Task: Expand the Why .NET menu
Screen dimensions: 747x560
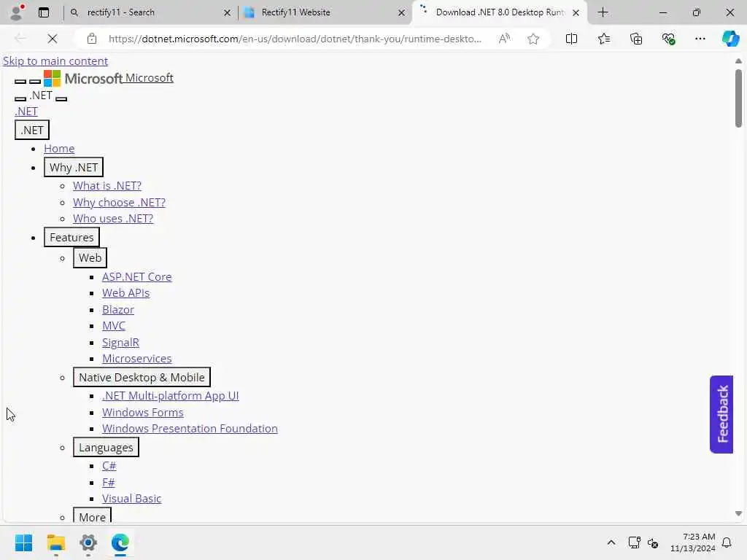Action: click(74, 168)
